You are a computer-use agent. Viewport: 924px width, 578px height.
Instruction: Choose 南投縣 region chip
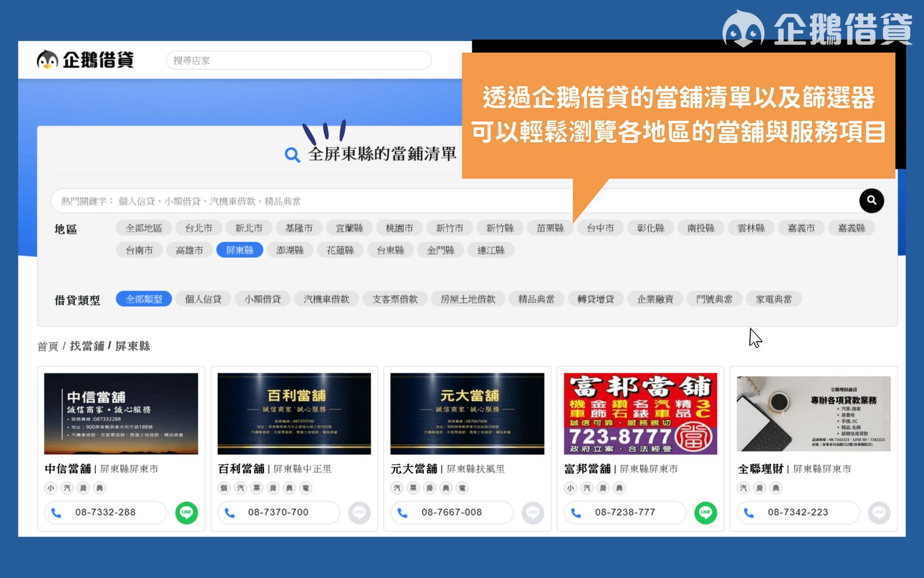pyautogui.click(x=701, y=228)
